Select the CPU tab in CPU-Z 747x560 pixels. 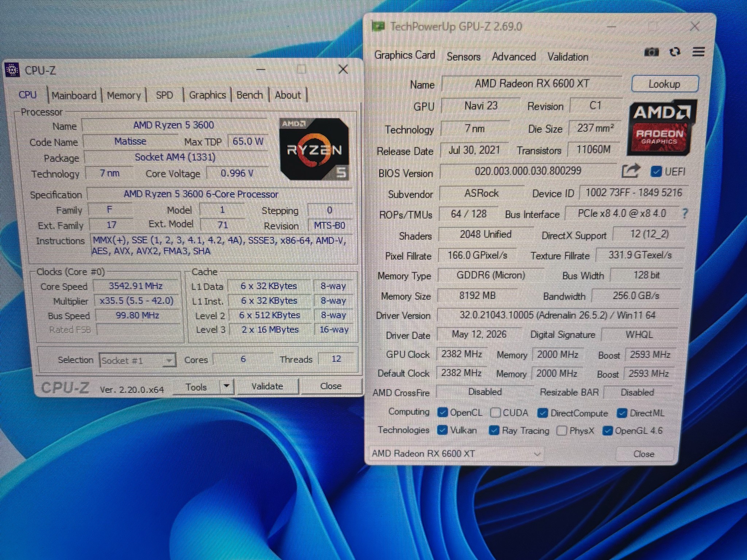[28, 95]
